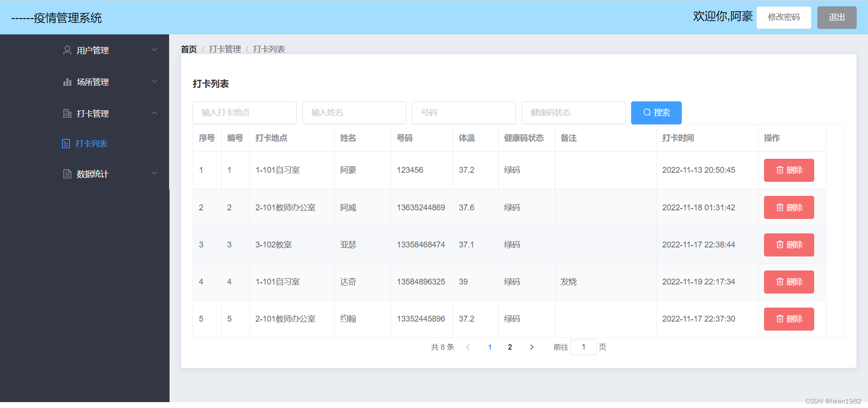Expand 用户管理 menu chevron
Viewport: 868px width, 408px height.
[154, 50]
